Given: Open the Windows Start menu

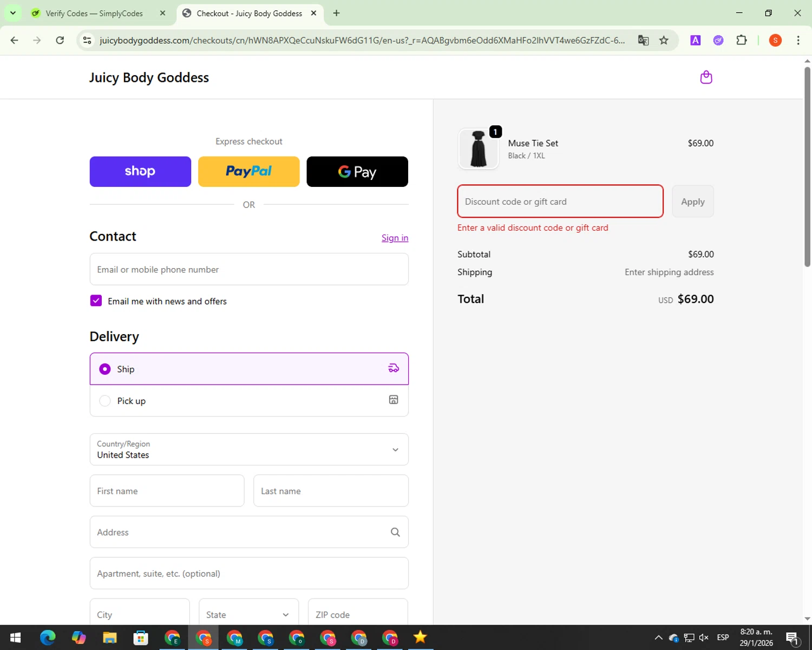Looking at the screenshot, I should pos(15,638).
